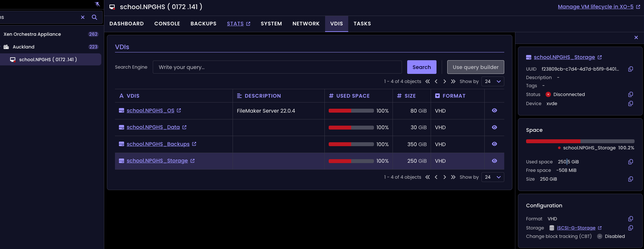Open the iSCSI-G-Storage link
The image size is (644, 249).
point(576,228)
